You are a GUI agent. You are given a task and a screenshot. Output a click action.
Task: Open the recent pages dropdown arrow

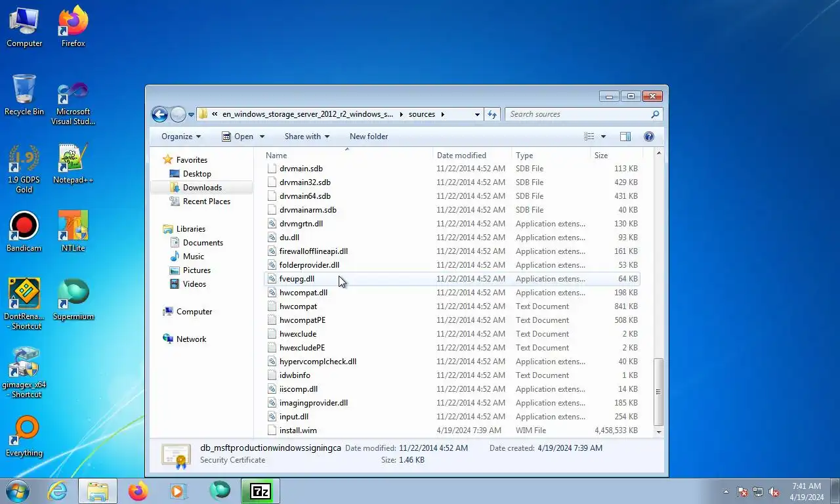pos(191,114)
